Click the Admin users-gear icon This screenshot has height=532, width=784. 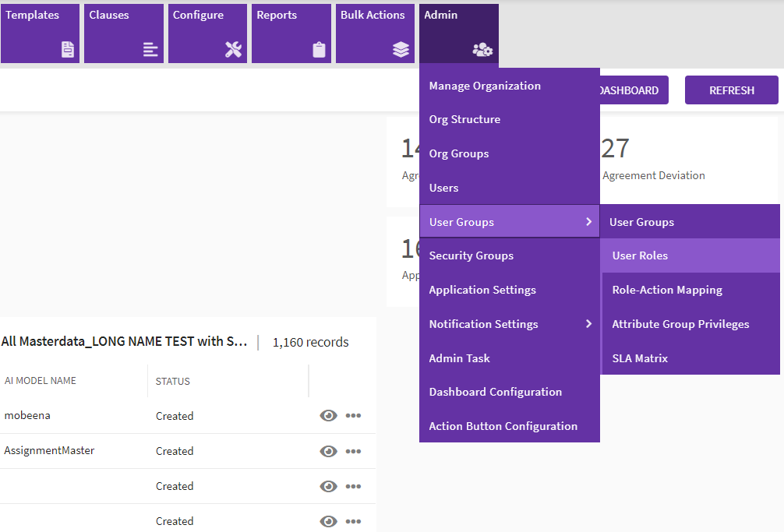[x=482, y=50]
